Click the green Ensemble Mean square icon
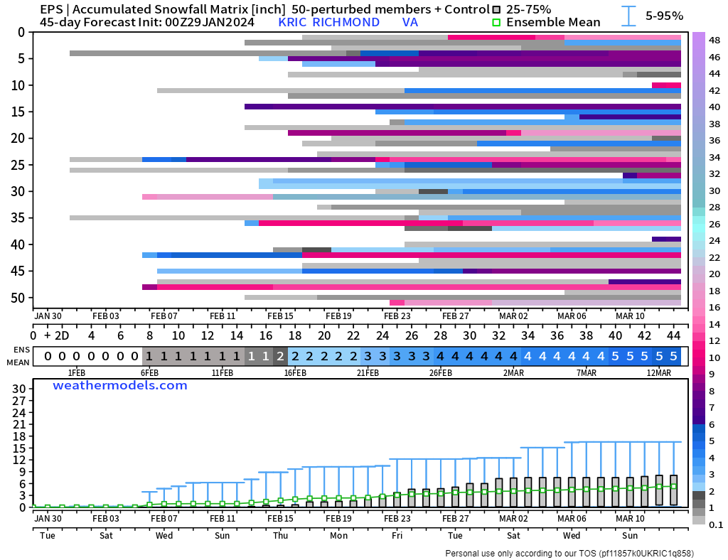The width and height of the screenshot is (728, 560). point(496,22)
